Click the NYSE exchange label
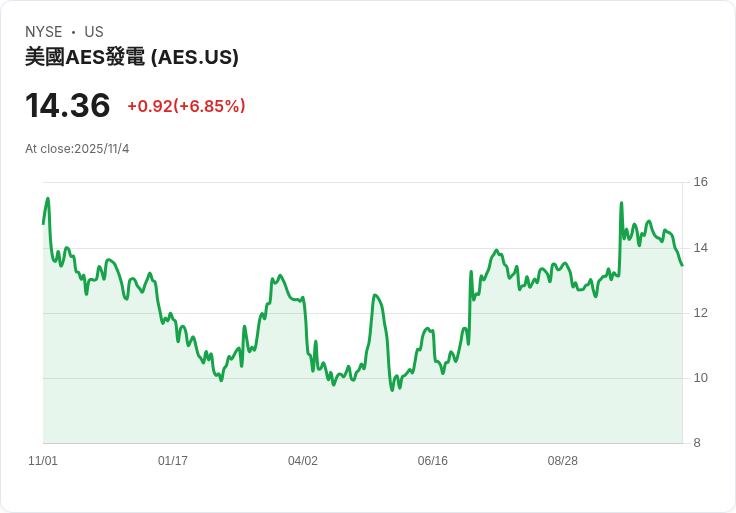Viewport: 736px width, 513px height. (x=44, y=32)
